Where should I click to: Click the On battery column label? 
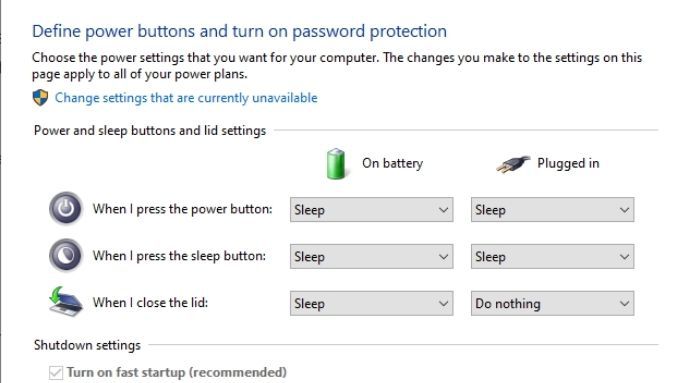coord(392,164)
